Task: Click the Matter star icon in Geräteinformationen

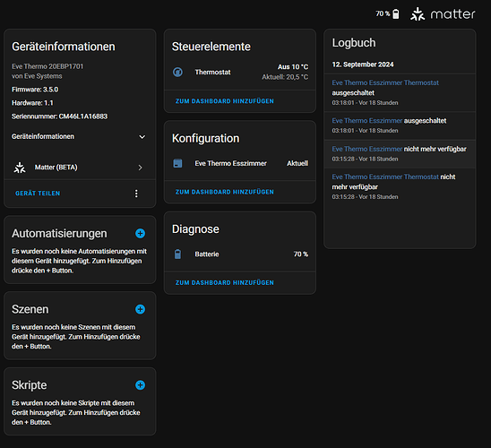Action: click(x=20, y=168)
